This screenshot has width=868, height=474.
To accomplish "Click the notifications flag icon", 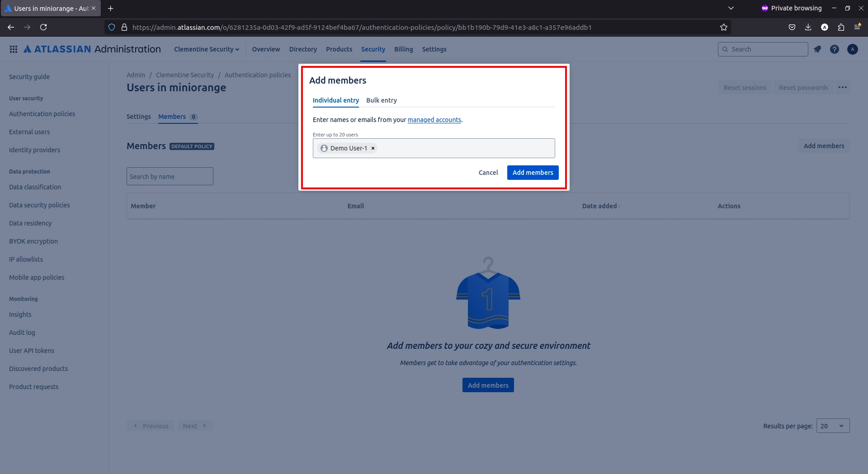I will [x=817, y=49].
